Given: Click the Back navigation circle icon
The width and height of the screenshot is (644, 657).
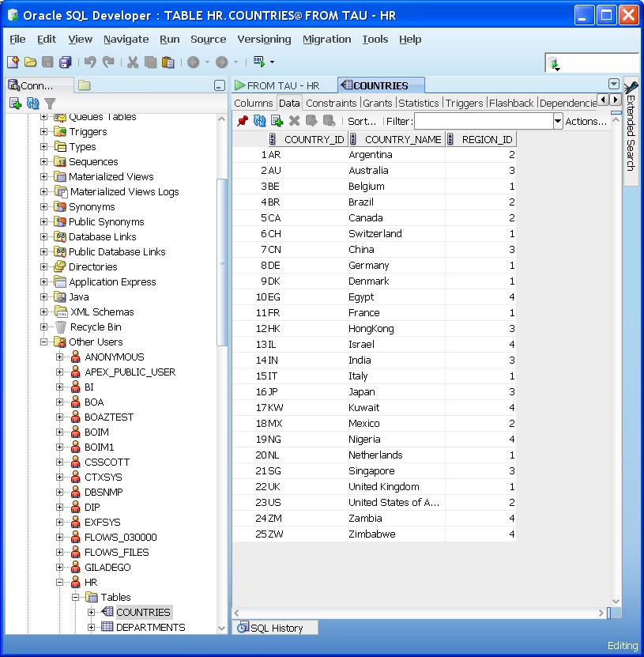Looking at the screenshot, I should click(194, 62).
